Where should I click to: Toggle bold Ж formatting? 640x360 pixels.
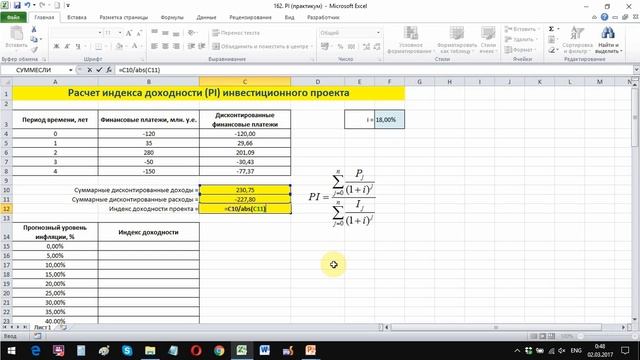point(57,47)
